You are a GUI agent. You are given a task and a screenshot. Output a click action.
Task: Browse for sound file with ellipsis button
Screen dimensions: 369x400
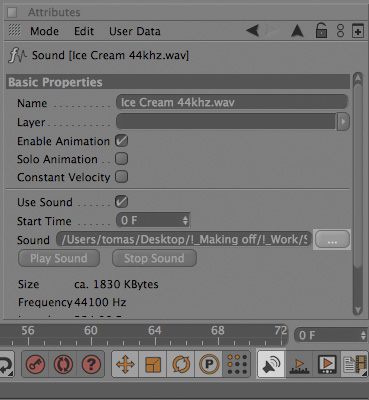click(x=332, y=239)
